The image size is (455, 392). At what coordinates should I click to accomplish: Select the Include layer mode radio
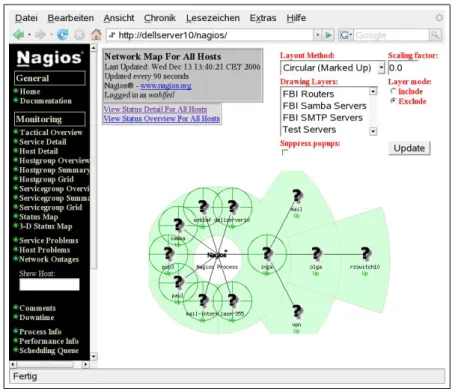point(393,91)
